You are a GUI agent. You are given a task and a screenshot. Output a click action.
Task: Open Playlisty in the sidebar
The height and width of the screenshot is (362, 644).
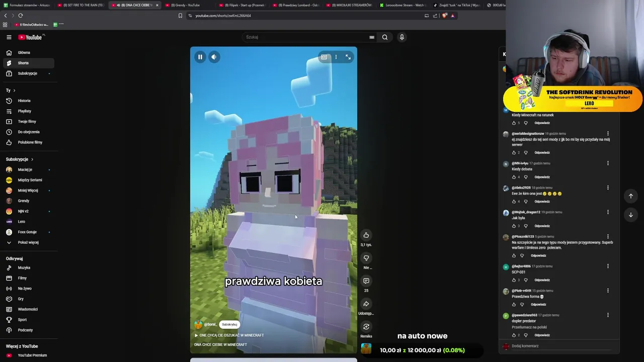(x=28, y=111)
